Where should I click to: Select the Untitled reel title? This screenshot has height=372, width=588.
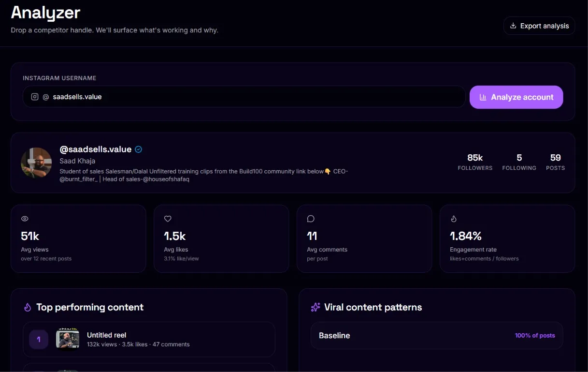106,335
